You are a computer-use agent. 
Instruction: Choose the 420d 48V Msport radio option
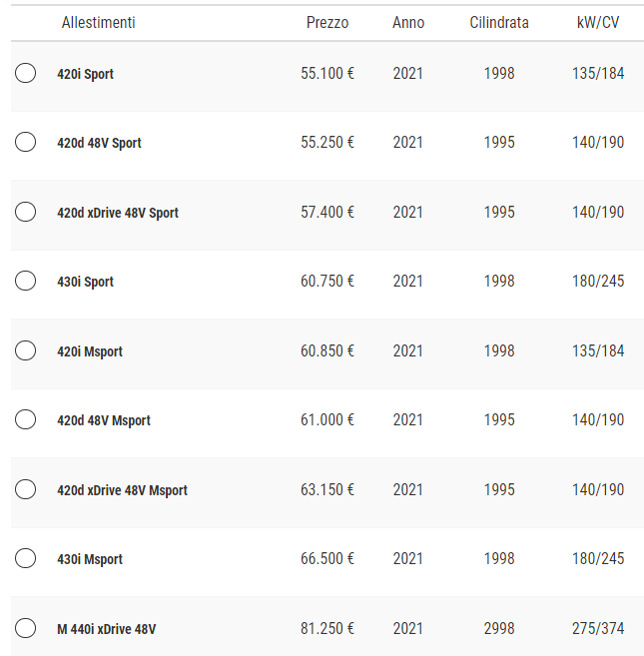click(x=26, y=419)
